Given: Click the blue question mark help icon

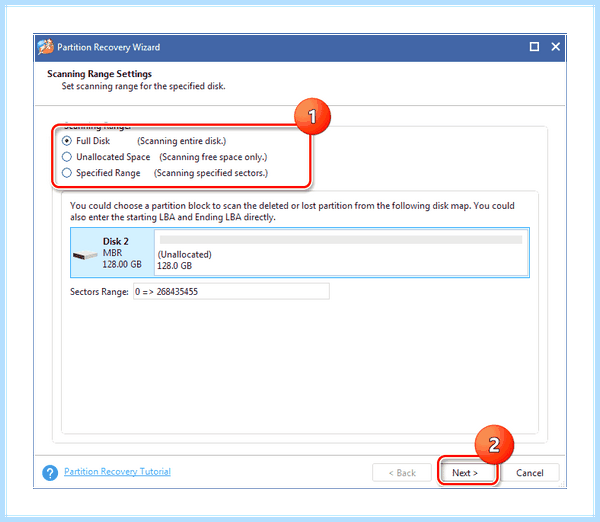Looking at the screenshot, I should pyautogui.click(x=50, y=473).
